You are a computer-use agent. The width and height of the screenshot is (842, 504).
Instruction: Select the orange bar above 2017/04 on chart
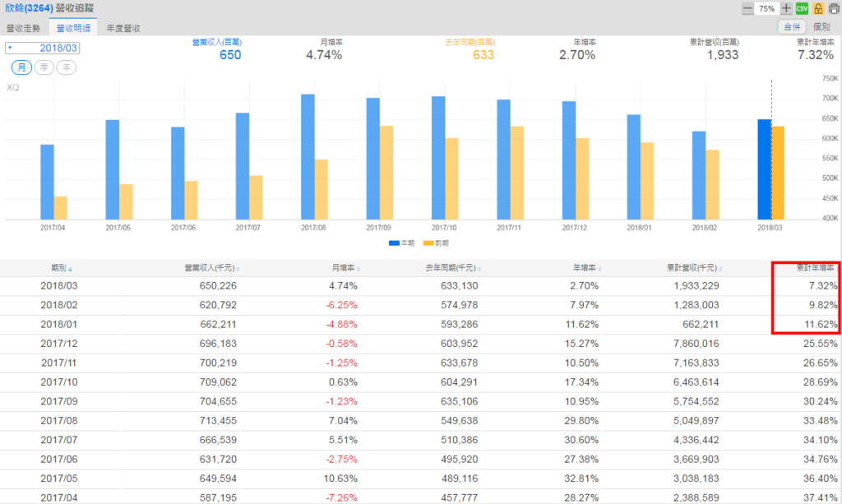point(60,208)
